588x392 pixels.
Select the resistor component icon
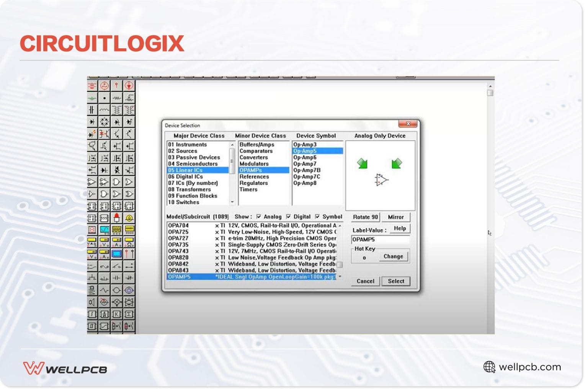116,98
